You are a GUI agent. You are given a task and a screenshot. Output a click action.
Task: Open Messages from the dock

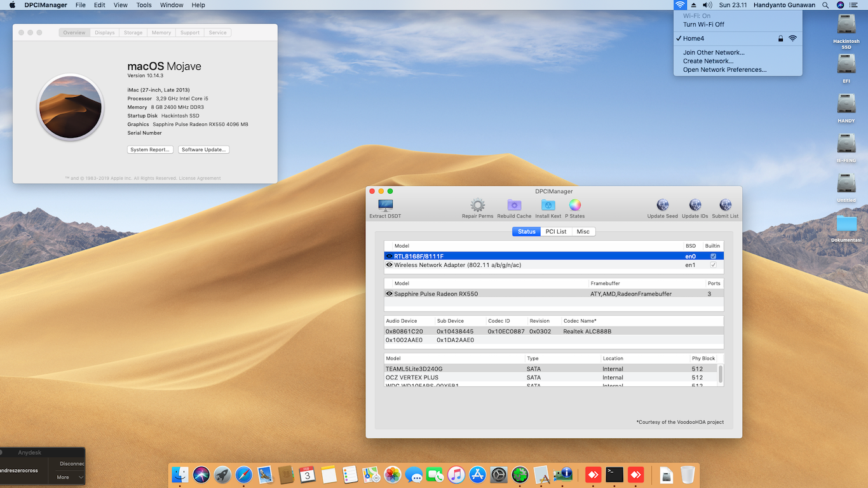pos(414,474)
